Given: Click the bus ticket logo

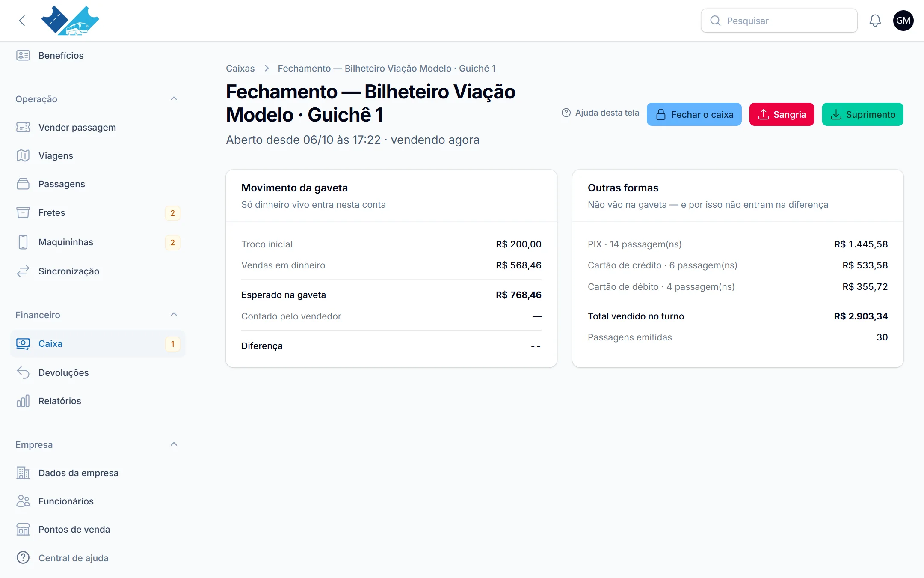Looking at the screenshot, I should coord(70,21).
